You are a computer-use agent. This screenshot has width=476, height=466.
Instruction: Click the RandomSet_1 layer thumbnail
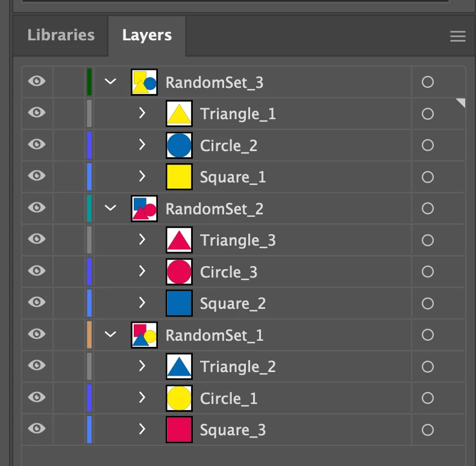click(144, 335)
